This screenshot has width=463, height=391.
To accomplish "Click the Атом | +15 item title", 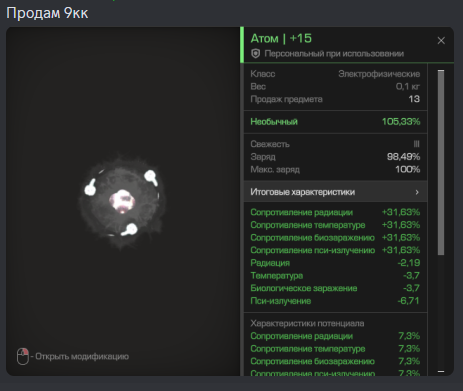I will [x=281, y=39].
